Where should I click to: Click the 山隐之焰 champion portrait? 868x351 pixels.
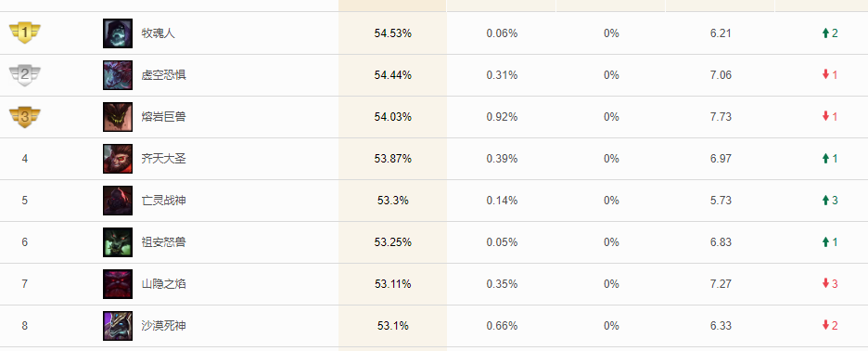point(118,284)
